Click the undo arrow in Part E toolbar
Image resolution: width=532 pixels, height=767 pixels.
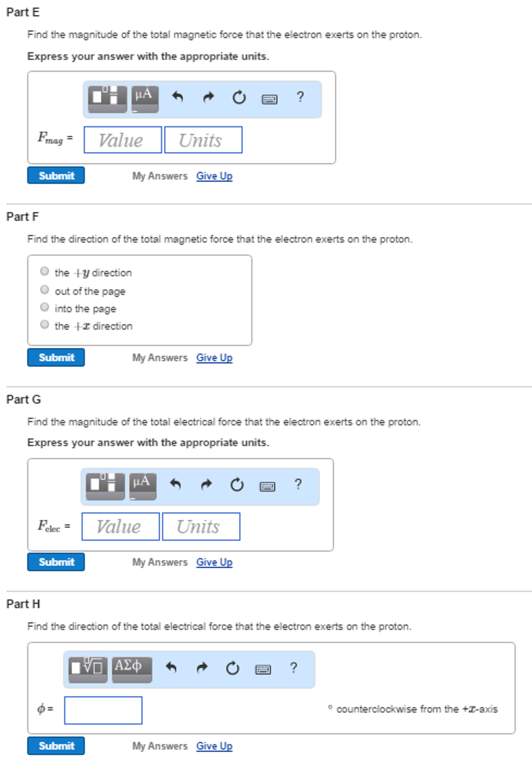click(177, 97)
